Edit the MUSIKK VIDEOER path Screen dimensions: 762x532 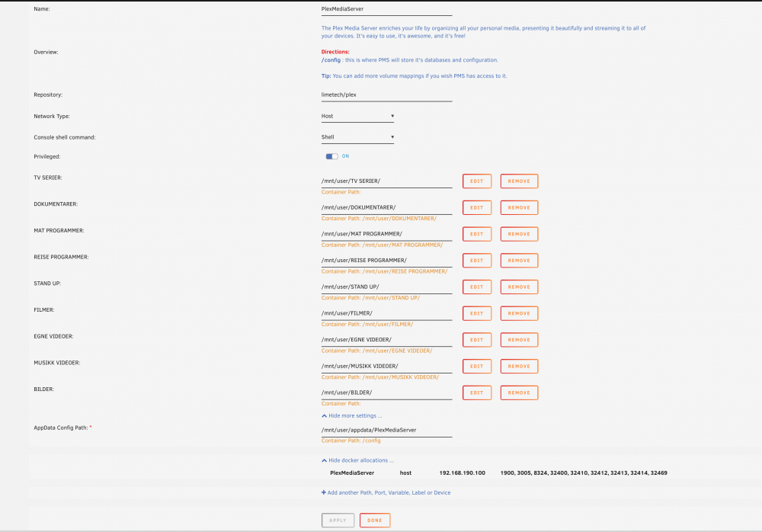point(477,366)
